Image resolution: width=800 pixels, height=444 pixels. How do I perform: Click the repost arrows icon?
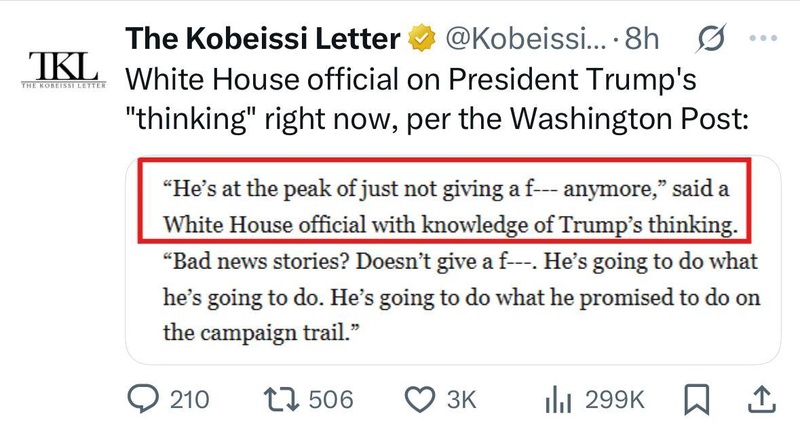(281, 400)
